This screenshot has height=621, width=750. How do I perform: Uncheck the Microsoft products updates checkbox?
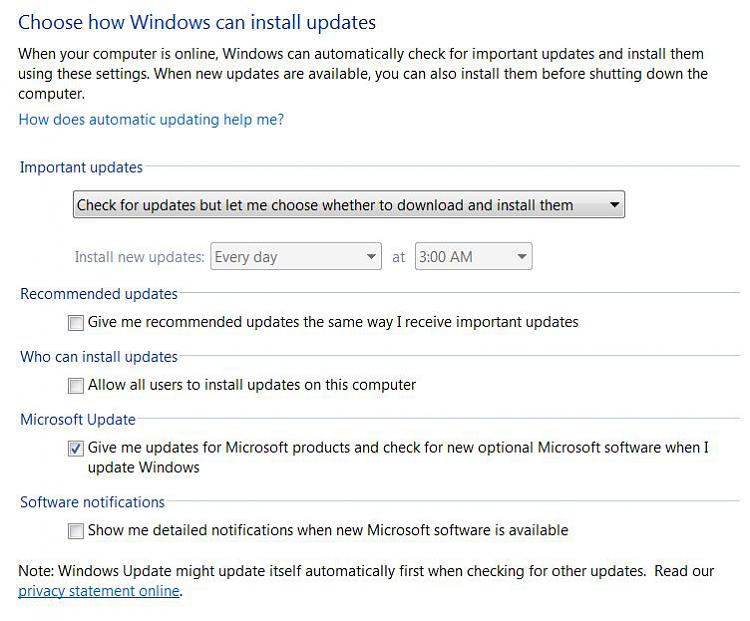(76, 448)
